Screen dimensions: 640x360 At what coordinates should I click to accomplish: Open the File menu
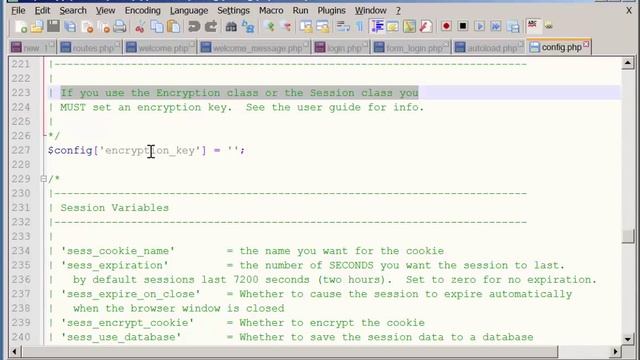click(18, 10)
